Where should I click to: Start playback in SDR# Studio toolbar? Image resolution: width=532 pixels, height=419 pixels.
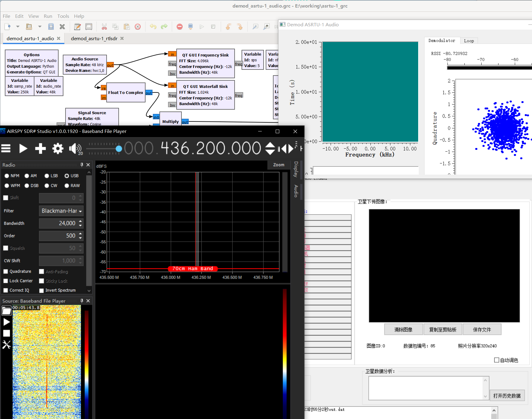coord(23,148)
